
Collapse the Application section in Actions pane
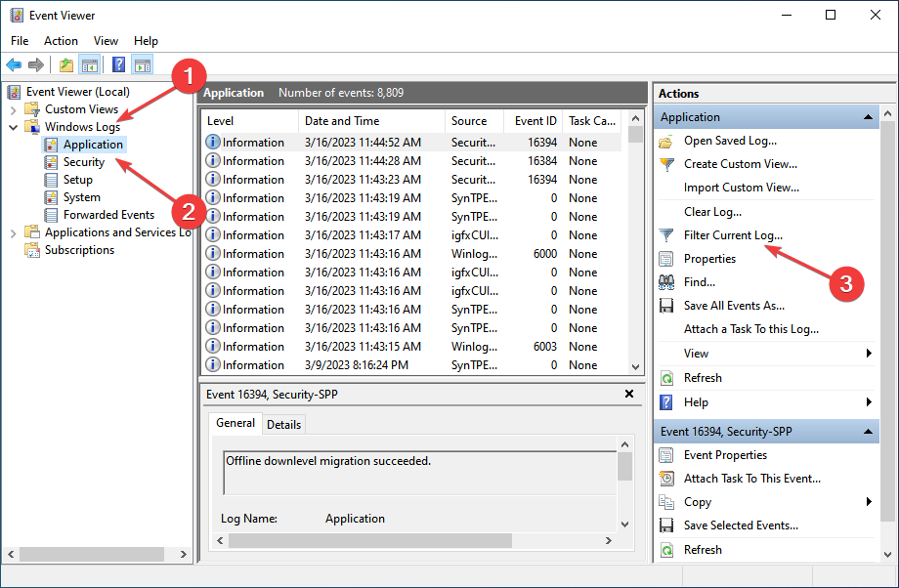point(868,117)
